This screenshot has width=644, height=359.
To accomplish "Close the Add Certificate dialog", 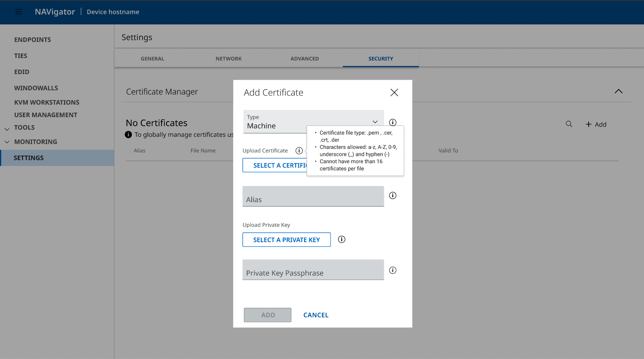I will click(x=394, y=92).
